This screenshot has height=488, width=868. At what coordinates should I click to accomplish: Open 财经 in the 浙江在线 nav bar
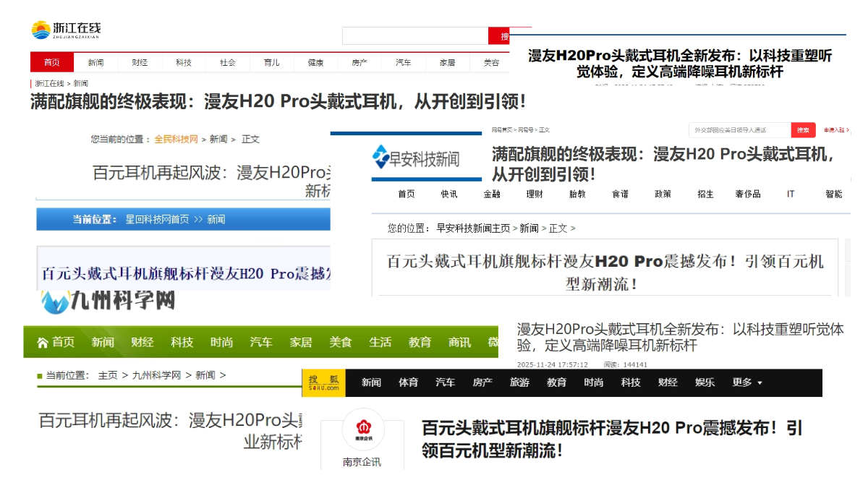140,62
